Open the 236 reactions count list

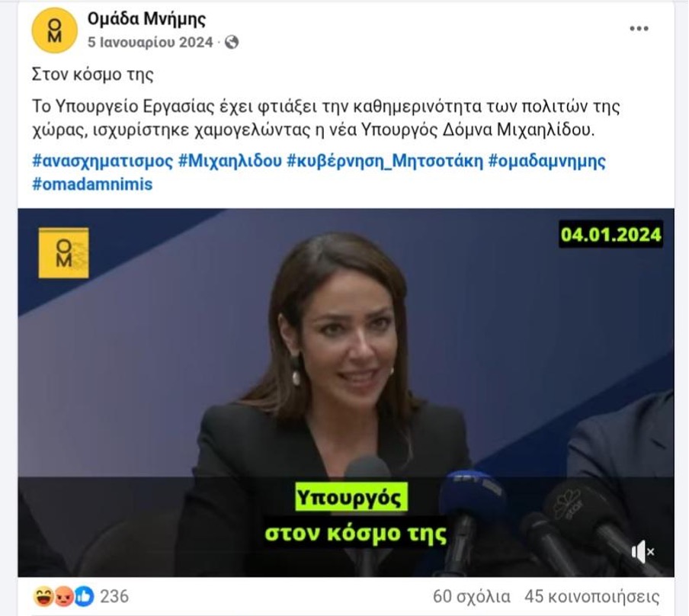point(114,597)
